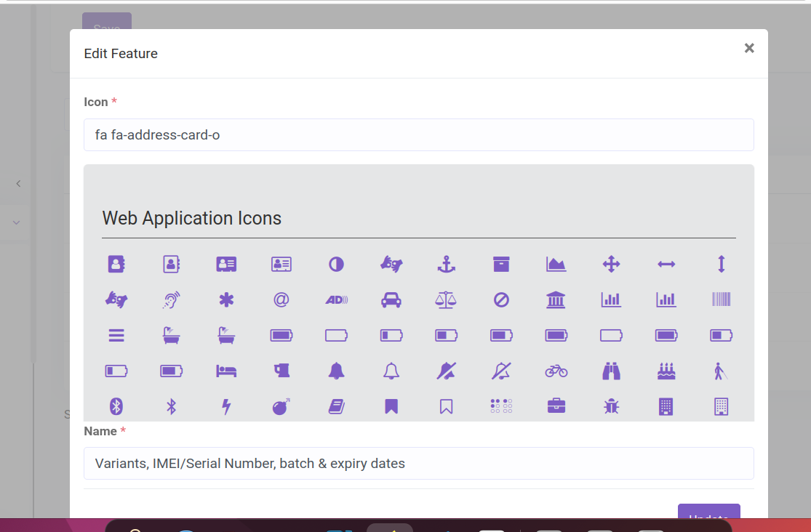Select the bed icon

click(x=226, y=371)
